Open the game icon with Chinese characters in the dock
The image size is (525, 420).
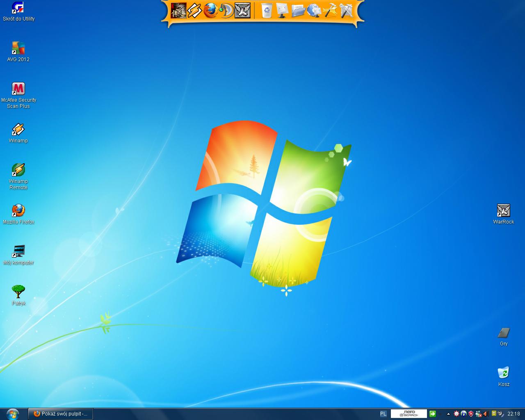coord(178,10)
